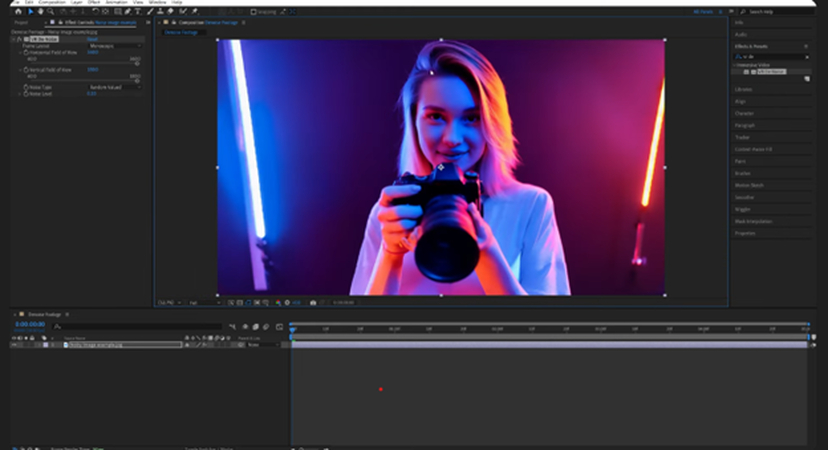Viewport: 828px width, 450px height.
Task: Toggle the Horizontal Field of View stopwatch
Action: [x=26, y=53]
